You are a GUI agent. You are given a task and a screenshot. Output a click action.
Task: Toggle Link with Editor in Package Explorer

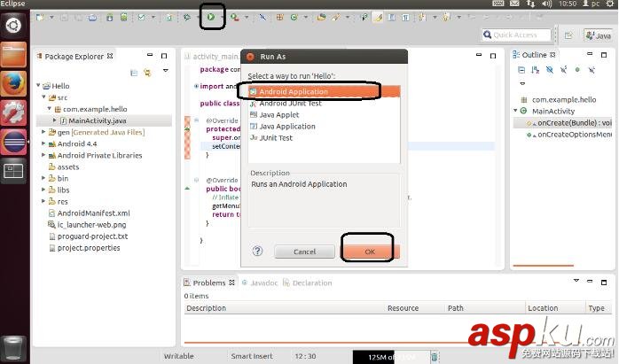pos(147,73)
